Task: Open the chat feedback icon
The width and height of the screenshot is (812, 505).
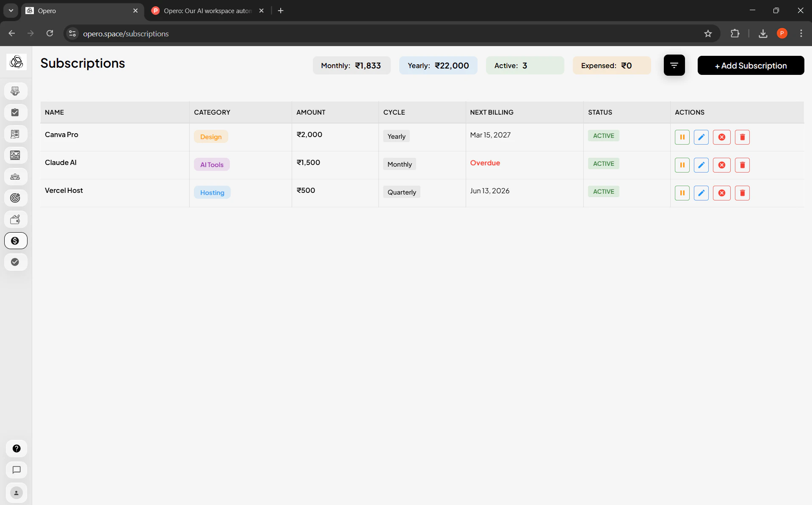Action: 17,470
